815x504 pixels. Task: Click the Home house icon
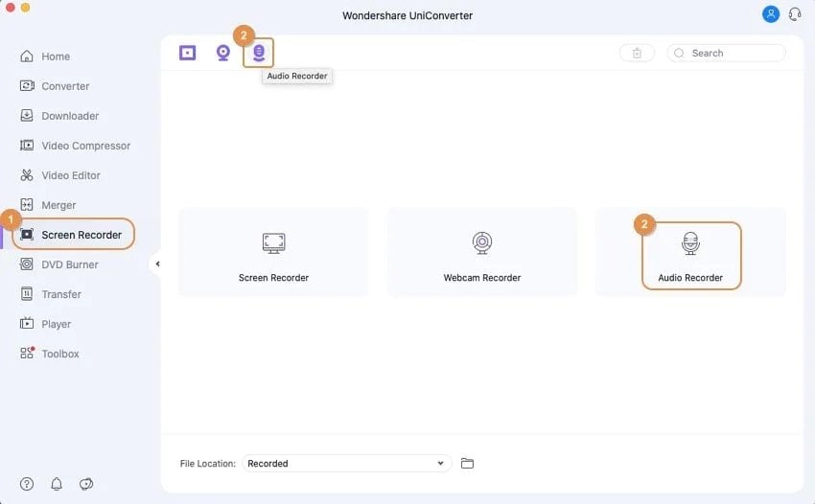tap(27, 57)
